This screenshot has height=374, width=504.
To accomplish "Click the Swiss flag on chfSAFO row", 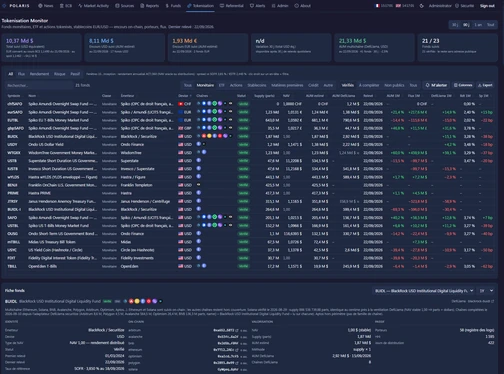I will [181, 104].
